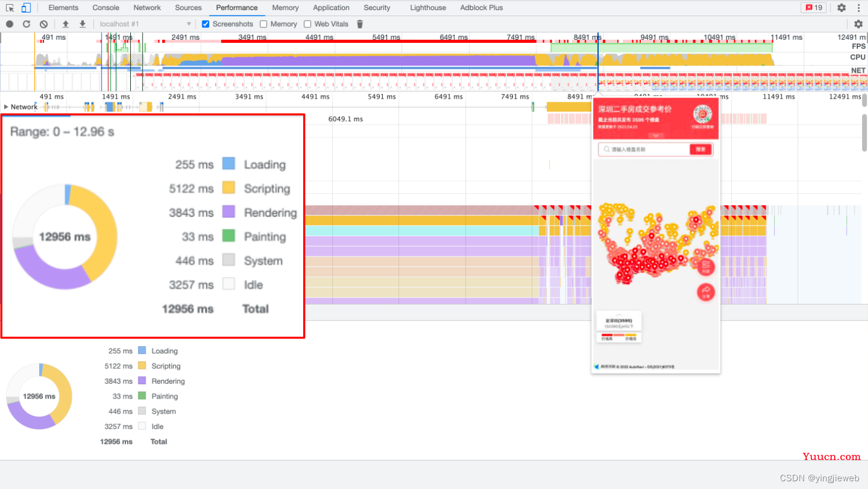Image resolution: width=868 pixels, height=489 pixels.
Task: Toggle the Memory checkbox
Action: coord(263,24)
